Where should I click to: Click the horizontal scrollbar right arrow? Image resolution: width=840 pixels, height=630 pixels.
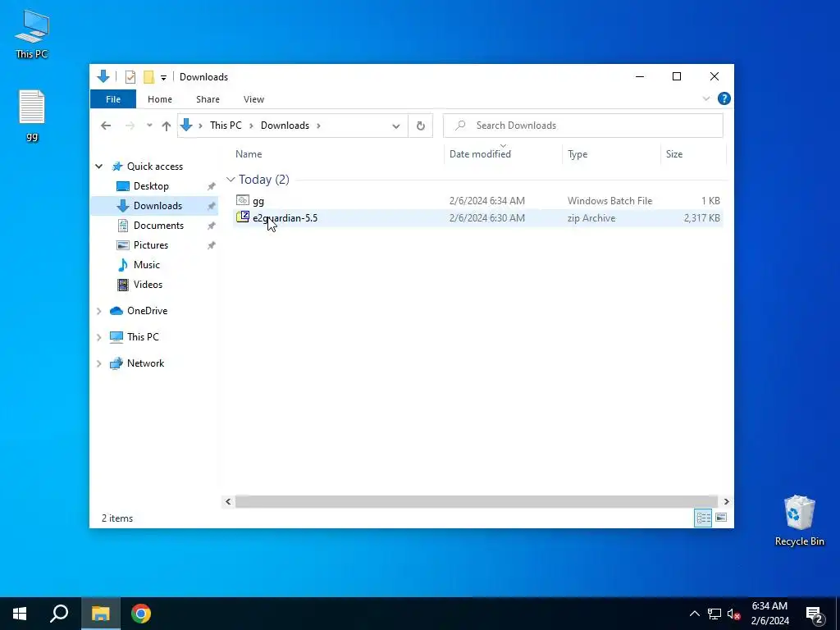(726, 501)
